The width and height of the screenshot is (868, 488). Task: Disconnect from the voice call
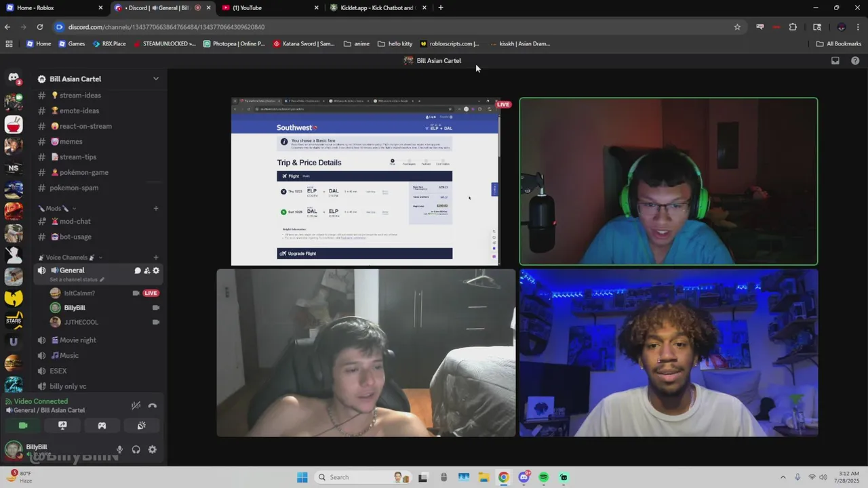153,405
